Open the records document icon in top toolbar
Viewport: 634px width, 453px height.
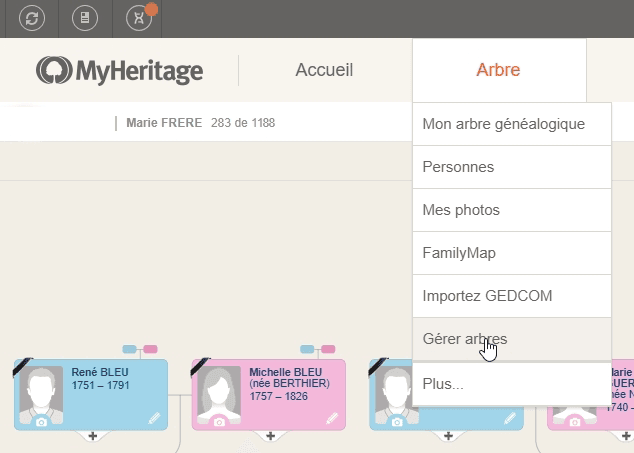[85, 18]
